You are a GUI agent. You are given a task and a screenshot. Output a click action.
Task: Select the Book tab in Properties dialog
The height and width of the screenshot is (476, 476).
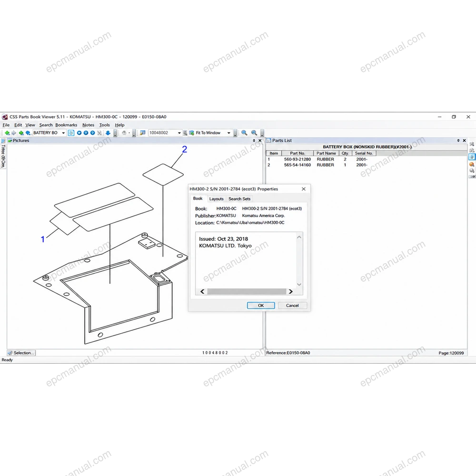coord(198,198)
